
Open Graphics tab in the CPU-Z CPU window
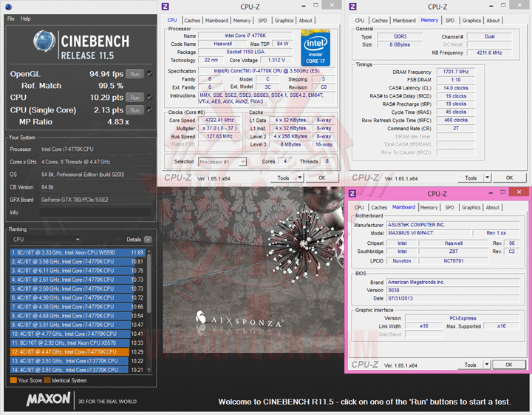point(284,21)
